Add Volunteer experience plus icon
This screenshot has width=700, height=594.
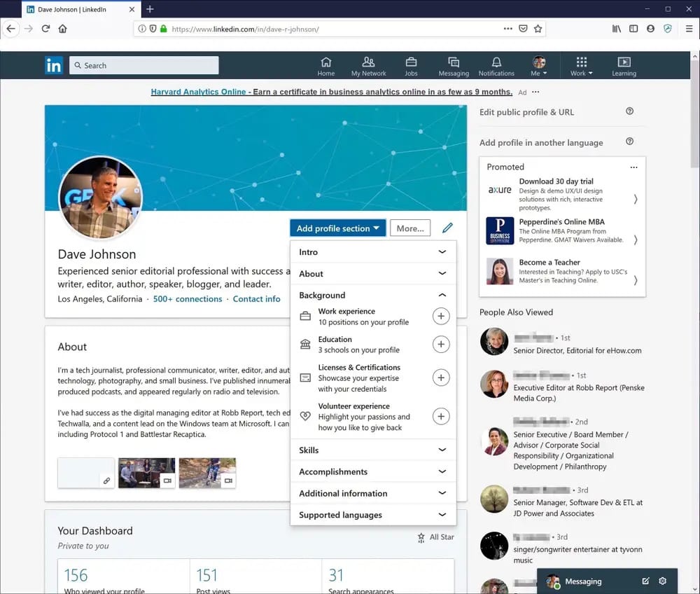coord(440,416)
